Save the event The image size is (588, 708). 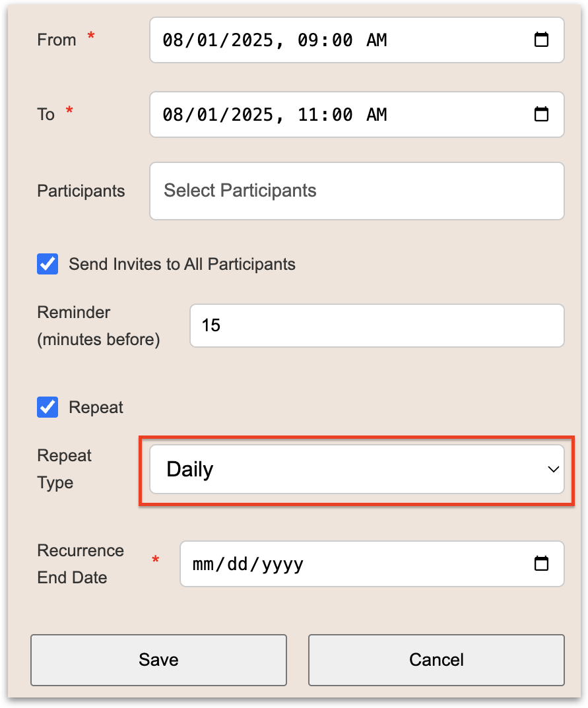tap(158, 660)
